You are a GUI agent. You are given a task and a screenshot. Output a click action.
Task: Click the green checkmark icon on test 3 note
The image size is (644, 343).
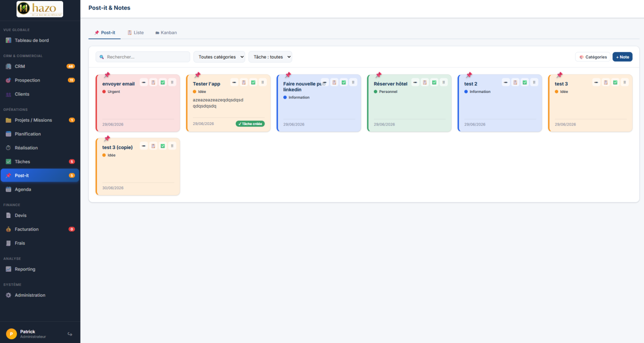pos(615,82)
